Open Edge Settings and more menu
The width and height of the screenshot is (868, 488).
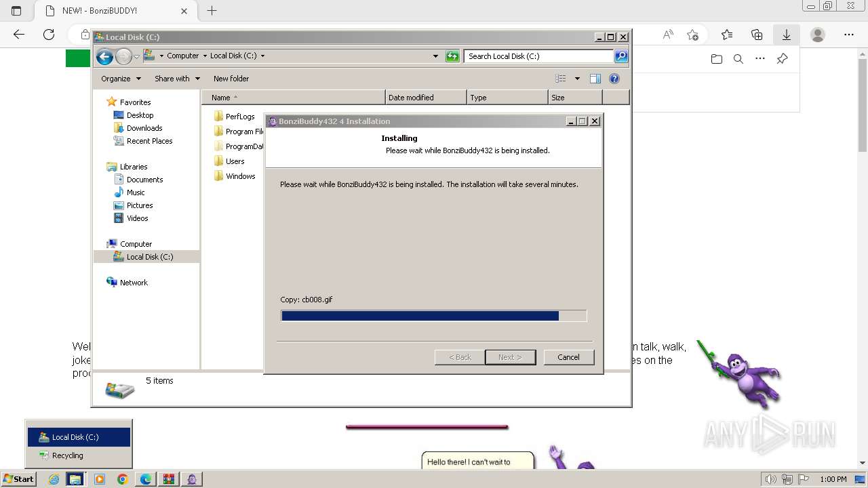point(849,35)
